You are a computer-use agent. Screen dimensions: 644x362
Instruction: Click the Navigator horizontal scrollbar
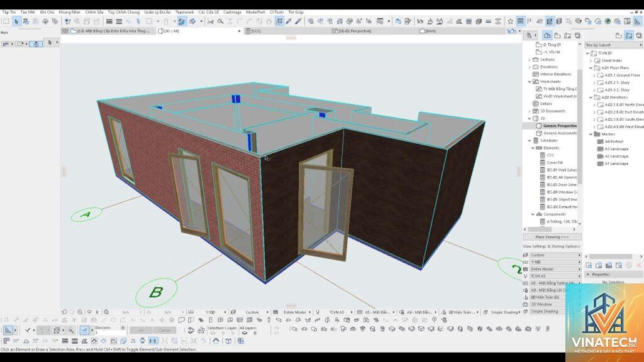[x=540, y=229]
